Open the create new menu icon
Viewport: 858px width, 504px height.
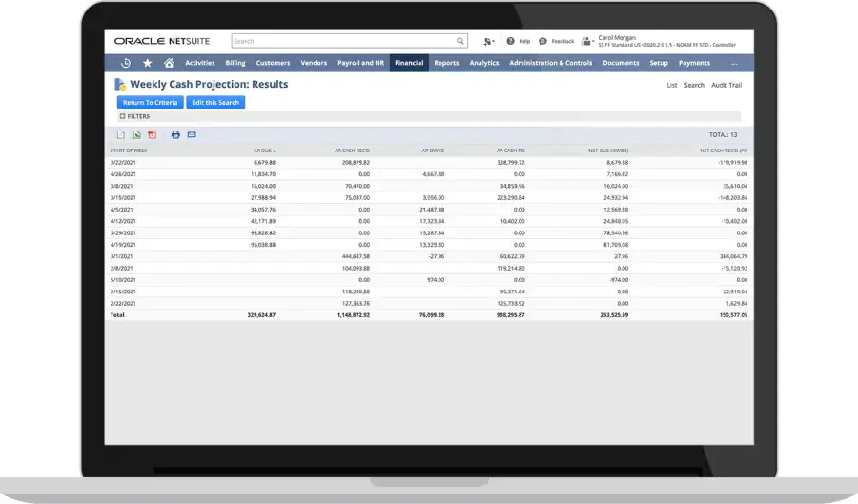click(x=488, y=41)
